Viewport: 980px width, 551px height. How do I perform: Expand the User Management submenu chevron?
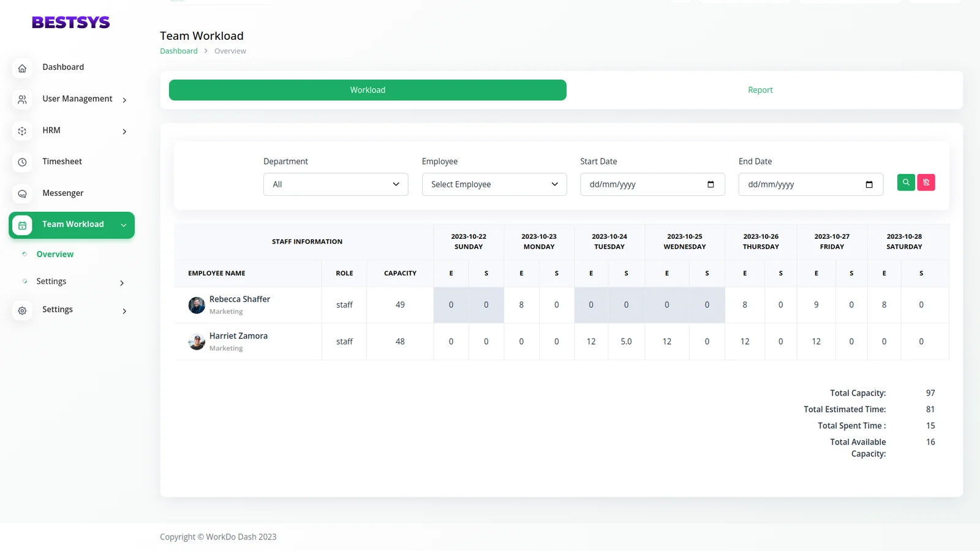[124, 100]
